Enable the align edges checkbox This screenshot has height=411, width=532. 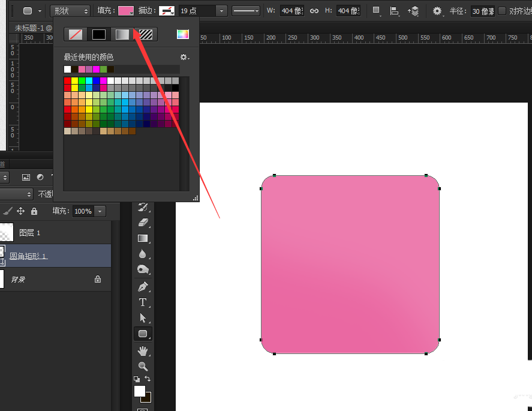coord(502,11)
